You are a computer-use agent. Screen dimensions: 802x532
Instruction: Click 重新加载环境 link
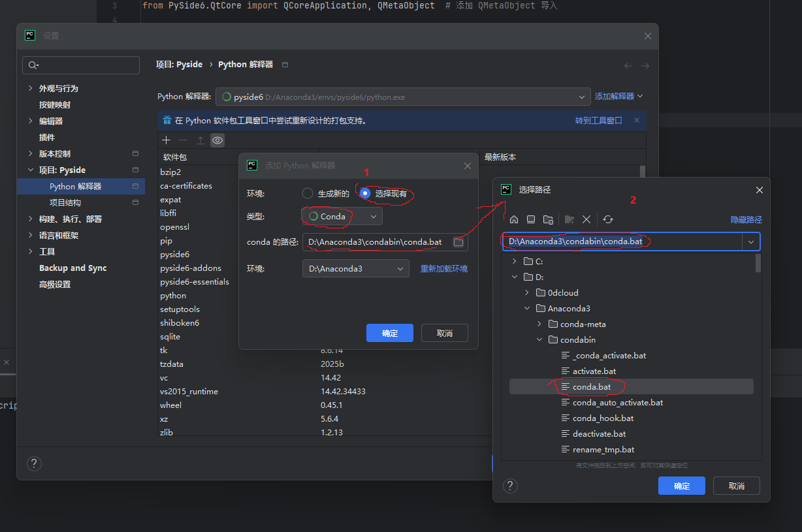[444, 268]
